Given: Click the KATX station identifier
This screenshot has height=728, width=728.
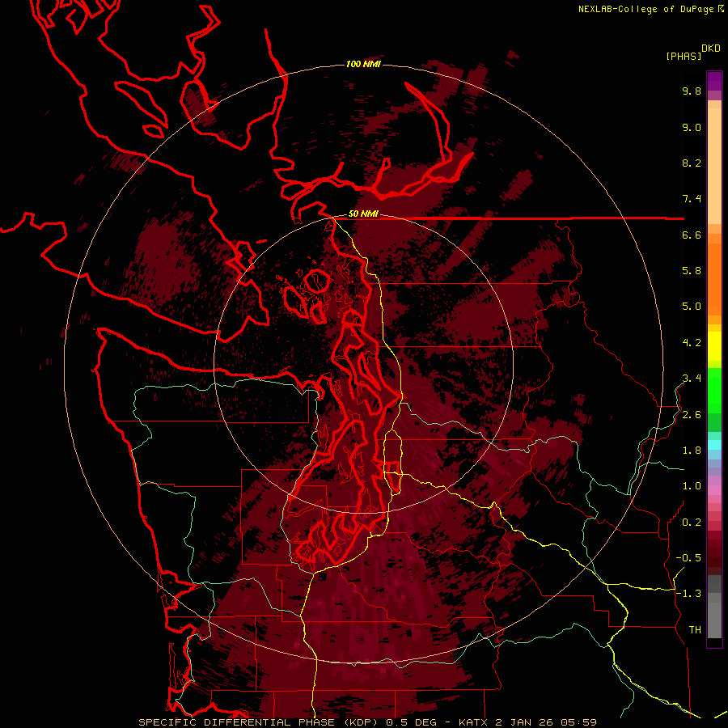Looking at the screenshot, I should [473, 722].
